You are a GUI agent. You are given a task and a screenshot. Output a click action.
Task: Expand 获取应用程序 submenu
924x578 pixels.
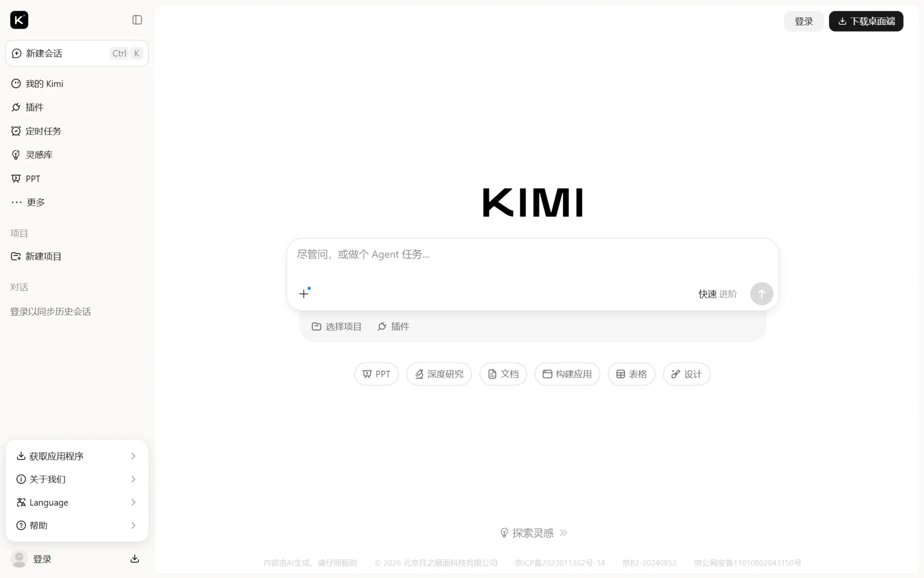coord(77,456)
